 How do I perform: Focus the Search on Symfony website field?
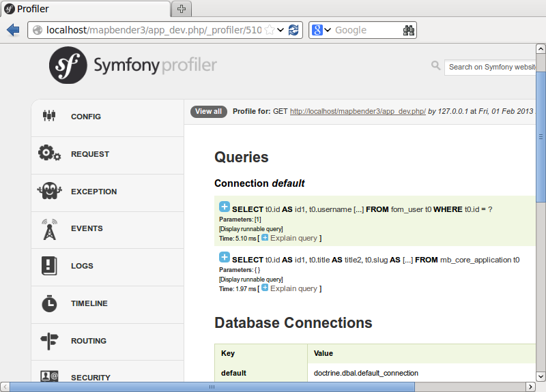[x=490, y=67]
